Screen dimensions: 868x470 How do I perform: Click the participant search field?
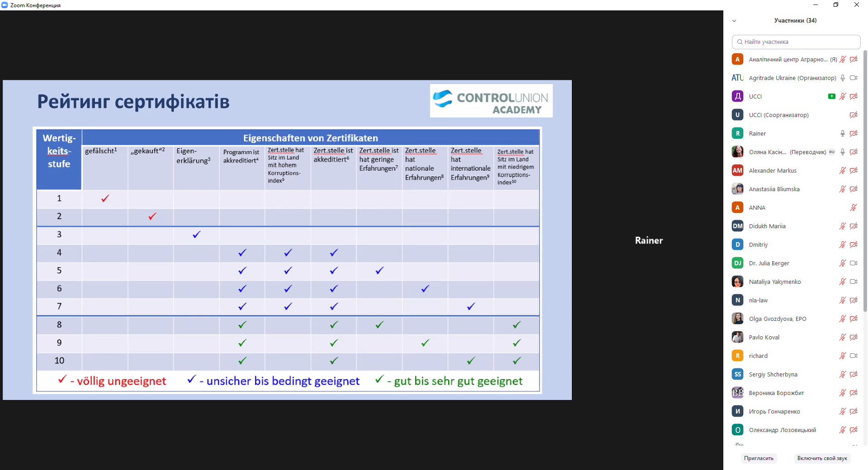(x=796, y=42)
